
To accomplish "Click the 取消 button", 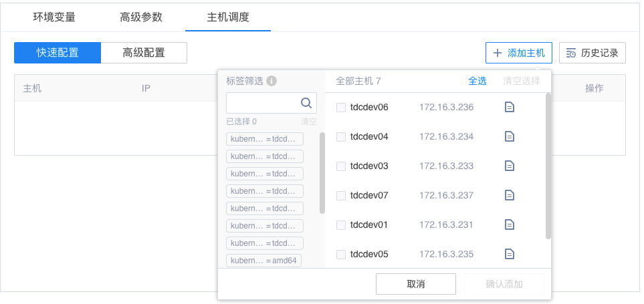I will 416,284.
